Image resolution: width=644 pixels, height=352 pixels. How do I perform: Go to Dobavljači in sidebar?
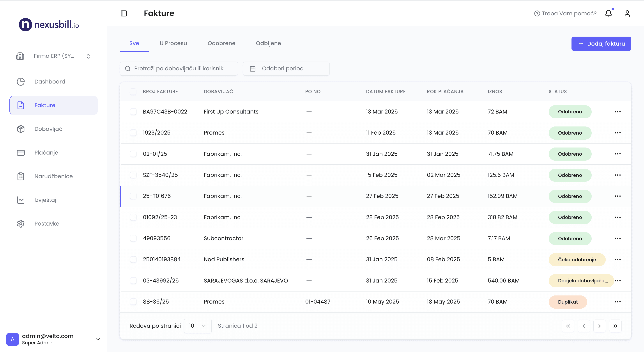coord(49,129)
